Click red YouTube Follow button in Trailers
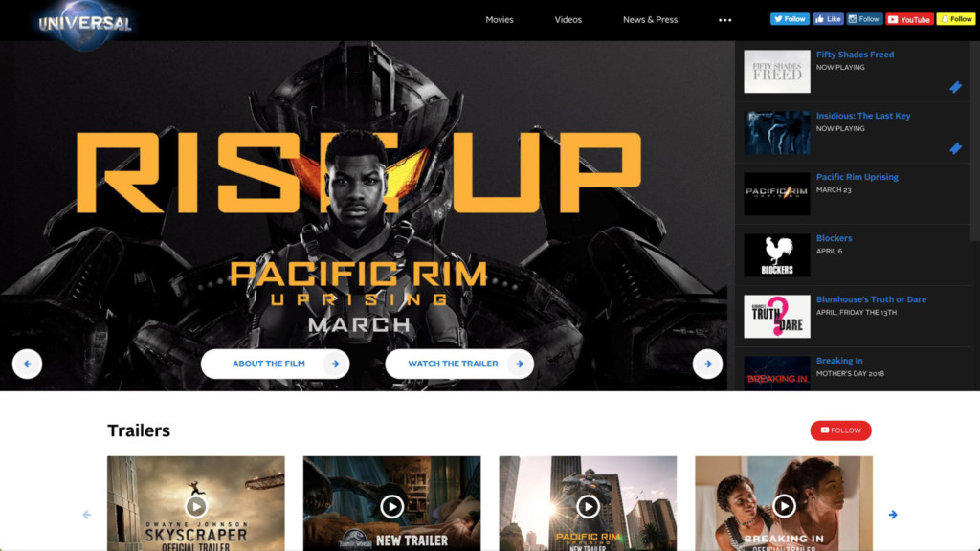This screenshot has height=551, width=980. coord(840,430)
